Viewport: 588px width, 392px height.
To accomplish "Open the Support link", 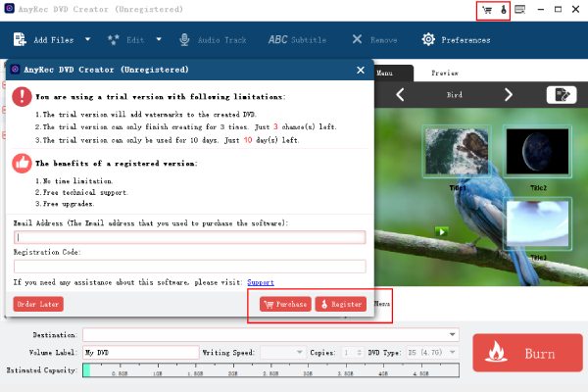I will [261, 282].
